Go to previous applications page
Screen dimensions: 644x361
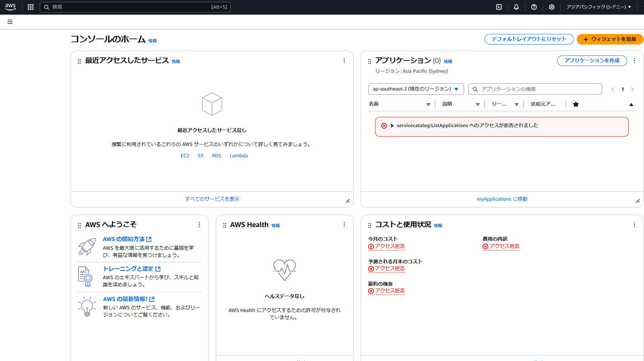[x=613, y=89]
